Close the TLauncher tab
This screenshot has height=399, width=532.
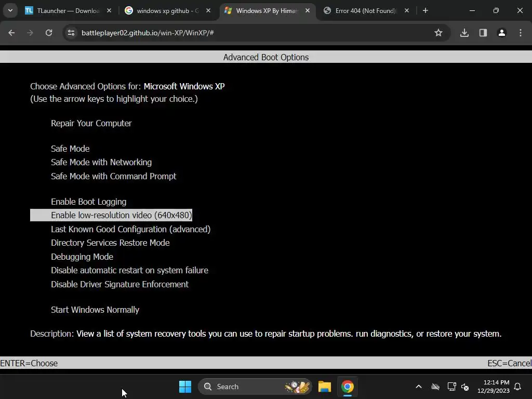[109, 10]
